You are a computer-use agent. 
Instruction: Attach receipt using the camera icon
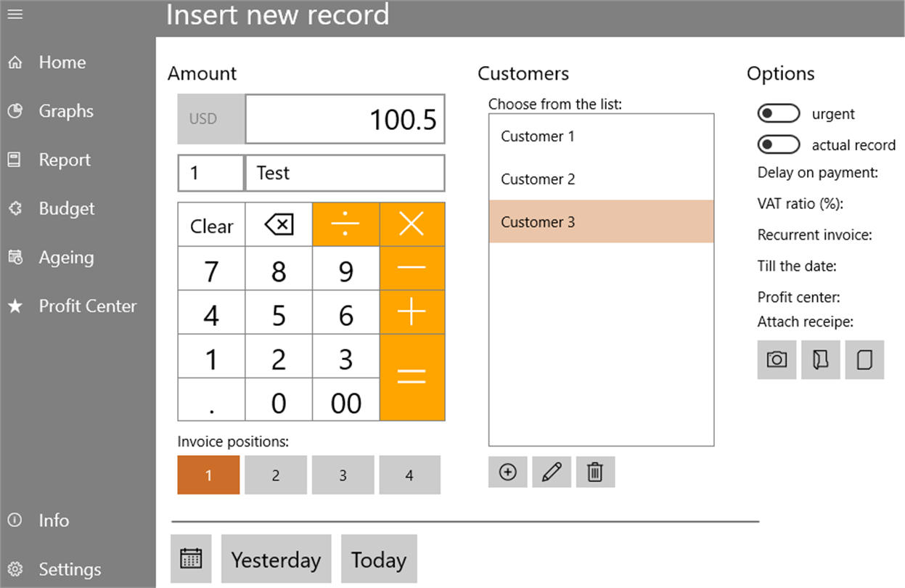777,360
